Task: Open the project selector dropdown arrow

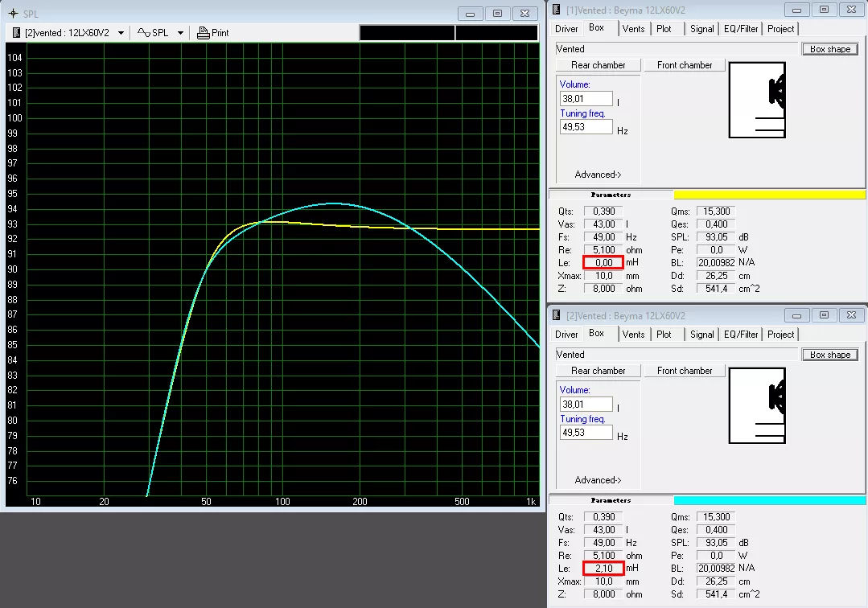Action: pos(121,33)
